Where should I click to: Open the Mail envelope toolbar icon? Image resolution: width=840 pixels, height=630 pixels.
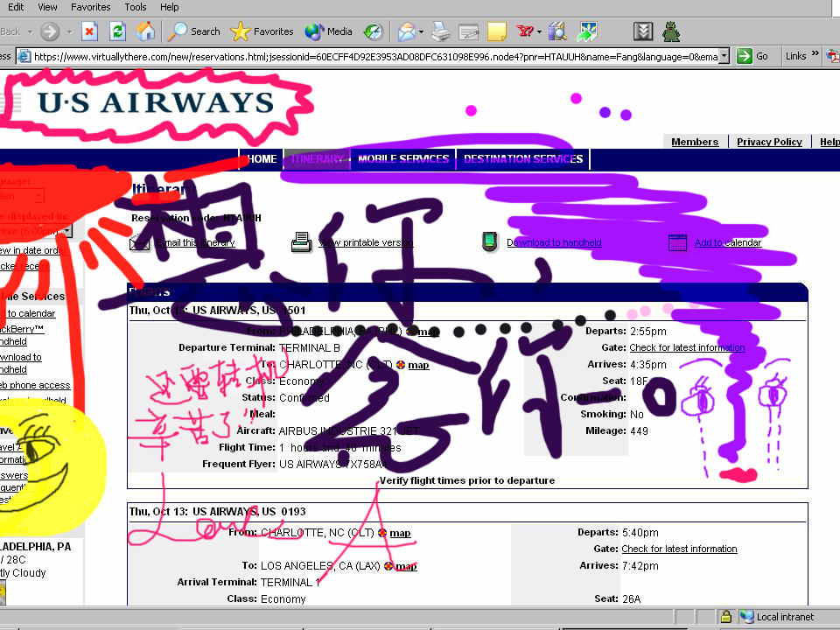[407, 31]
